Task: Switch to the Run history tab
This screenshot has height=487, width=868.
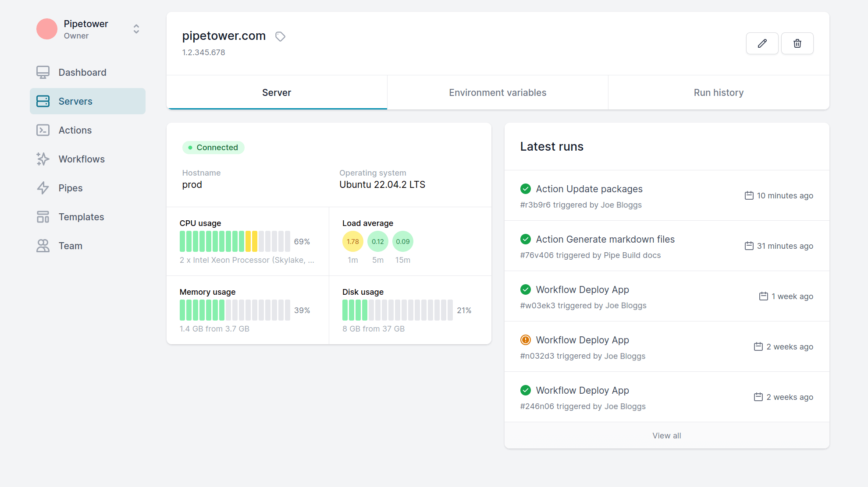Action: click(x=718, y=92)
